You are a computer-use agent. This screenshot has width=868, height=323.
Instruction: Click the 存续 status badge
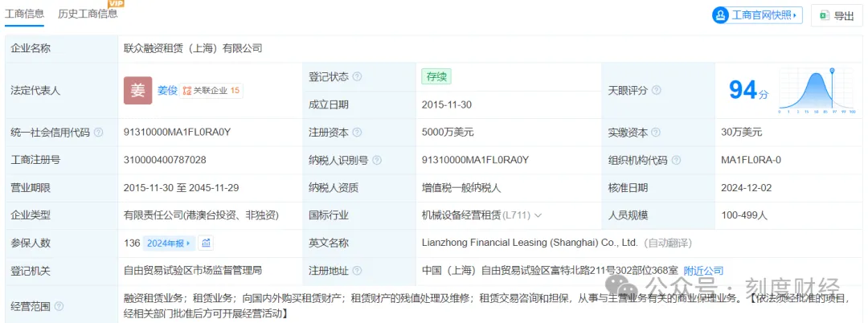coord(436,77)
